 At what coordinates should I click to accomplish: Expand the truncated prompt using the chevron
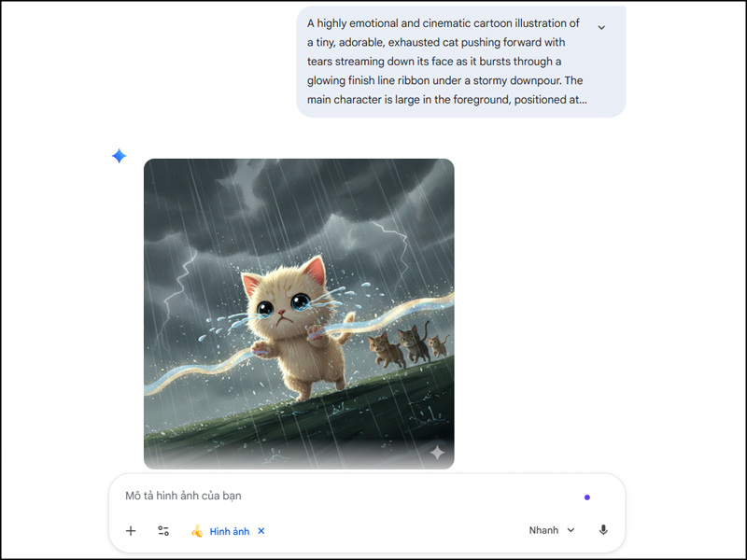(x=601, y=28)
